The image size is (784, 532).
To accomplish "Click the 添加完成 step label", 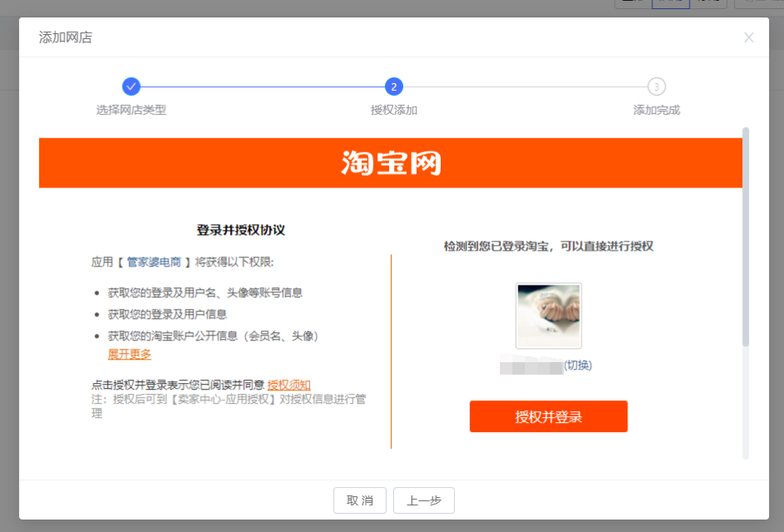I will 657,110.
